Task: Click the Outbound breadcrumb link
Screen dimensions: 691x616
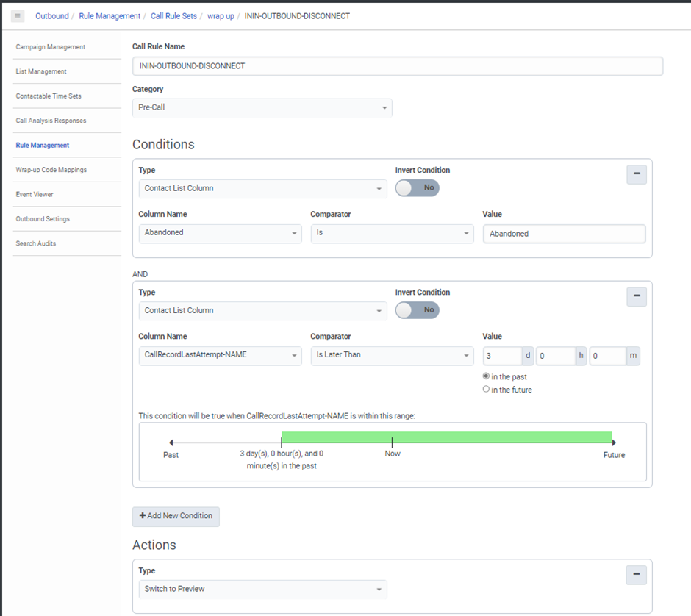Action: click(52, 16)
